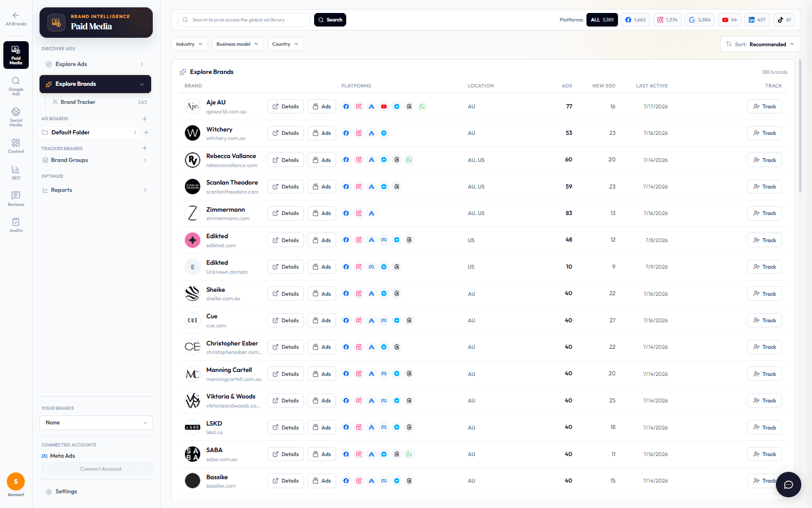
Task: Add to Default Folder with plus icon
Action: [147, 133]
